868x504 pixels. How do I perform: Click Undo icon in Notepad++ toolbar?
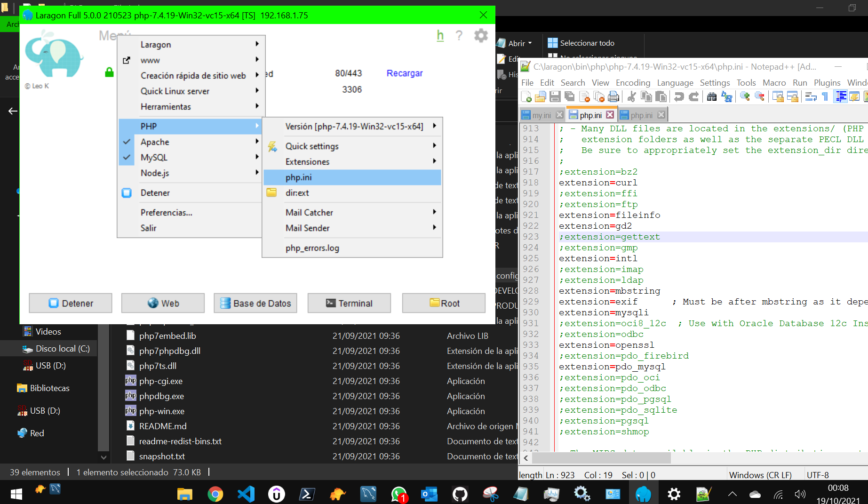pyautogui.click(x=679, y=97)
